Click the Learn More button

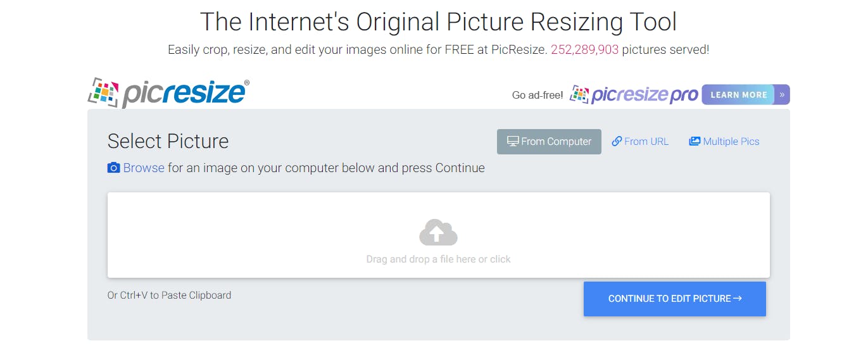point(738,95)
